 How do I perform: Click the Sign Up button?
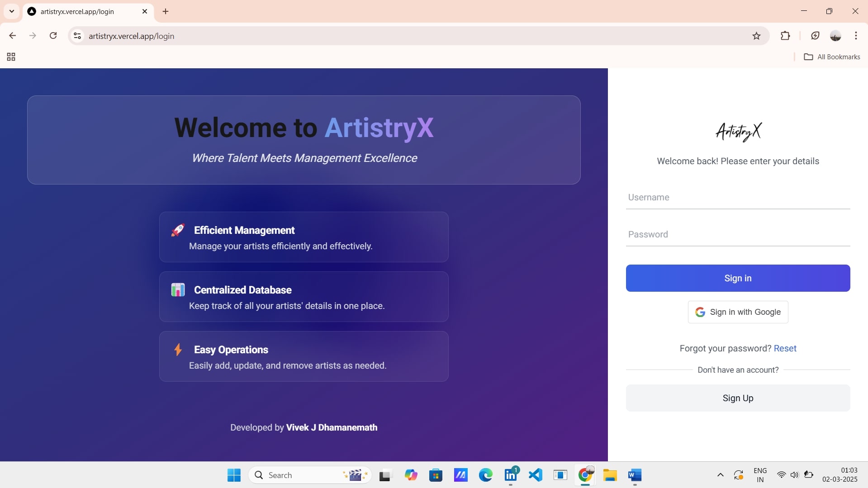pyautogui.click(x=738, y=398)
